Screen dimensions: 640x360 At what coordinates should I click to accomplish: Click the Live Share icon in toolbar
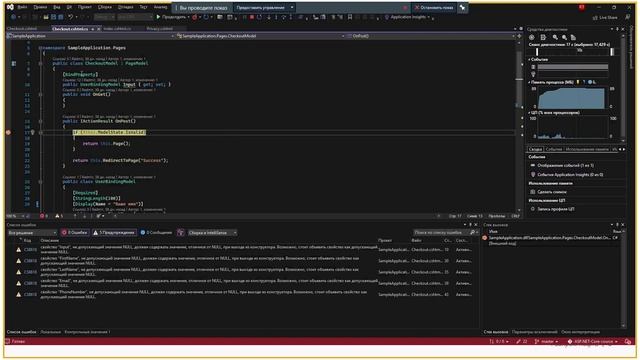595,18
